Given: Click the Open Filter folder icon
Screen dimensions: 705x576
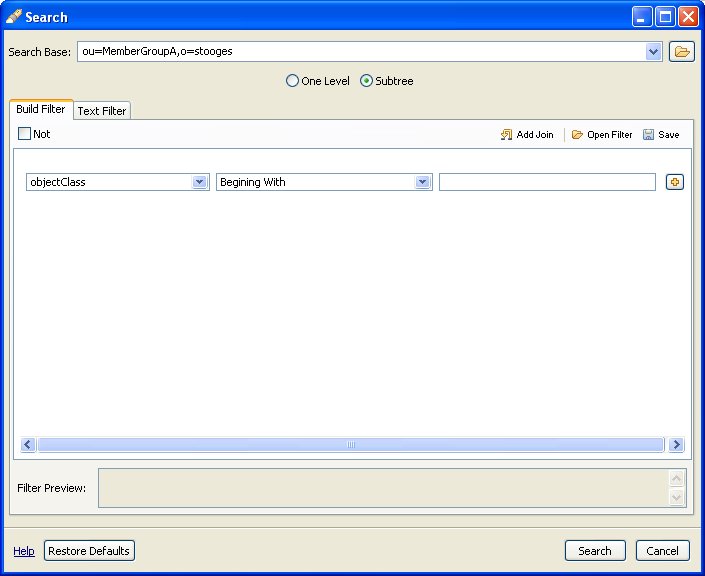Looking at the screenshot, I should coord(577,135).
